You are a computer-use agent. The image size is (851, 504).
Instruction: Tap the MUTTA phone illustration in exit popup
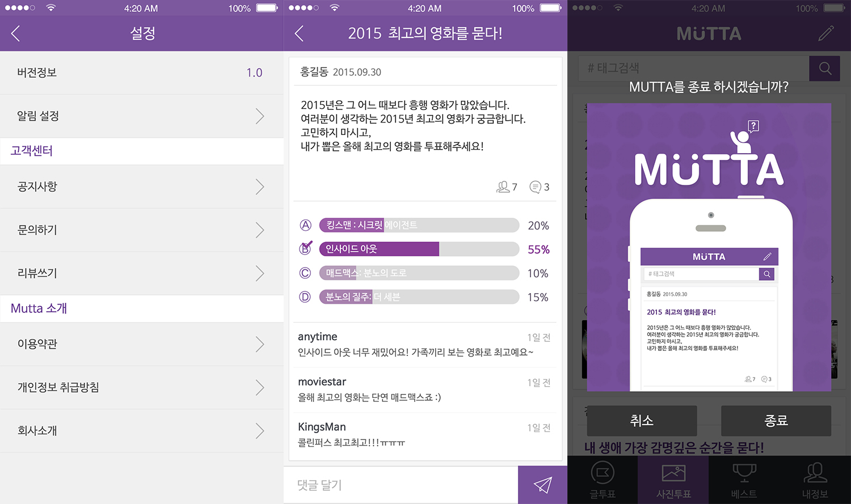pos(709,247)
